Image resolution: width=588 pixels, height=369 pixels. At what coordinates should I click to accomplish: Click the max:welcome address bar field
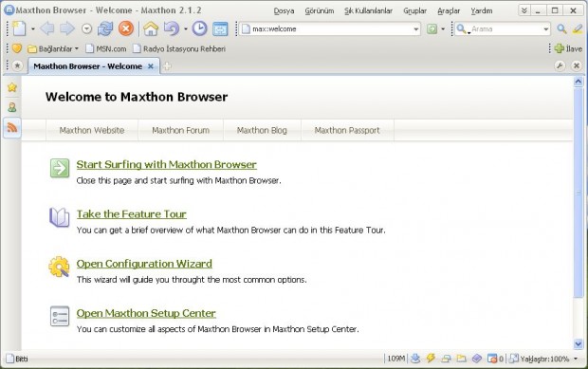pyautogui.click(x=330, y=28)
